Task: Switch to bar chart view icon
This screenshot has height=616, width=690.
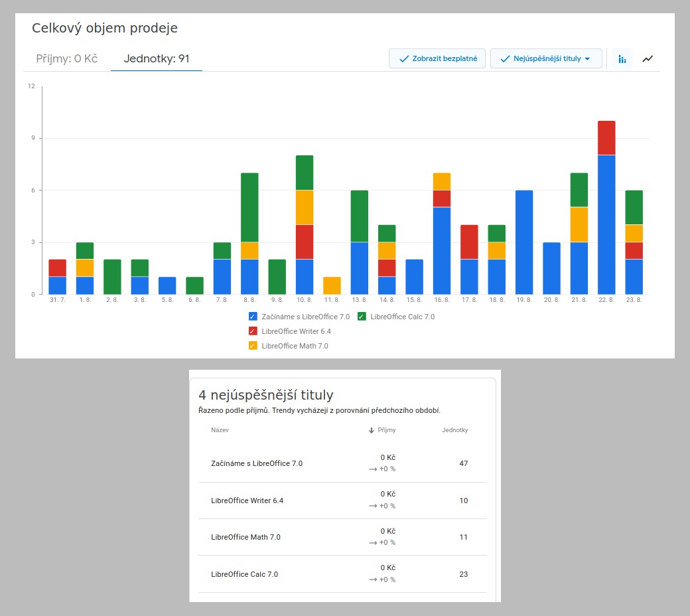Action: pyautogui.click(x=622, y=58)
